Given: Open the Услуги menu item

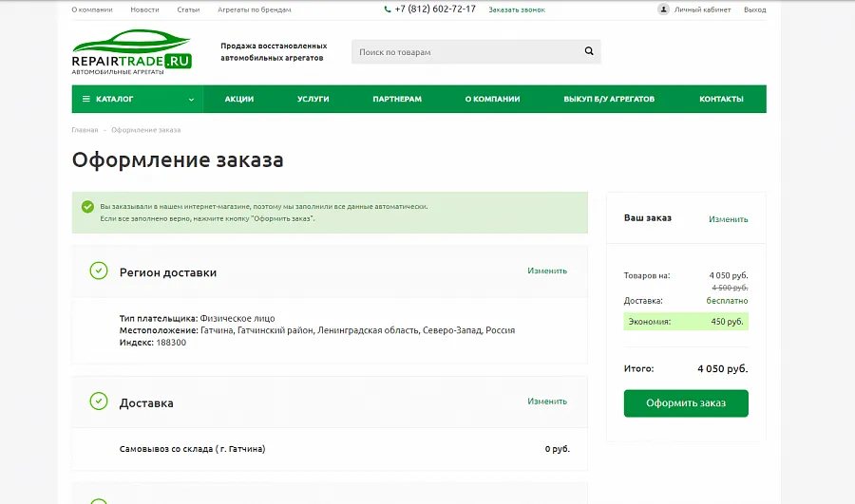Looking at the screenshot, I should [313, 99].
